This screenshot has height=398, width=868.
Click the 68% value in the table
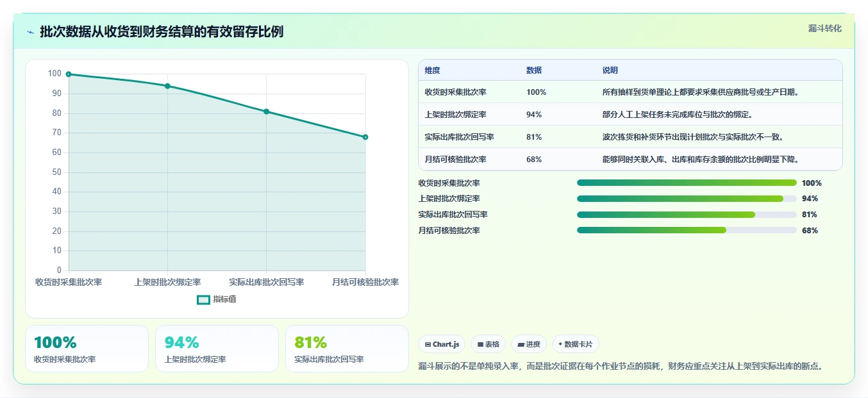point(534,160)
